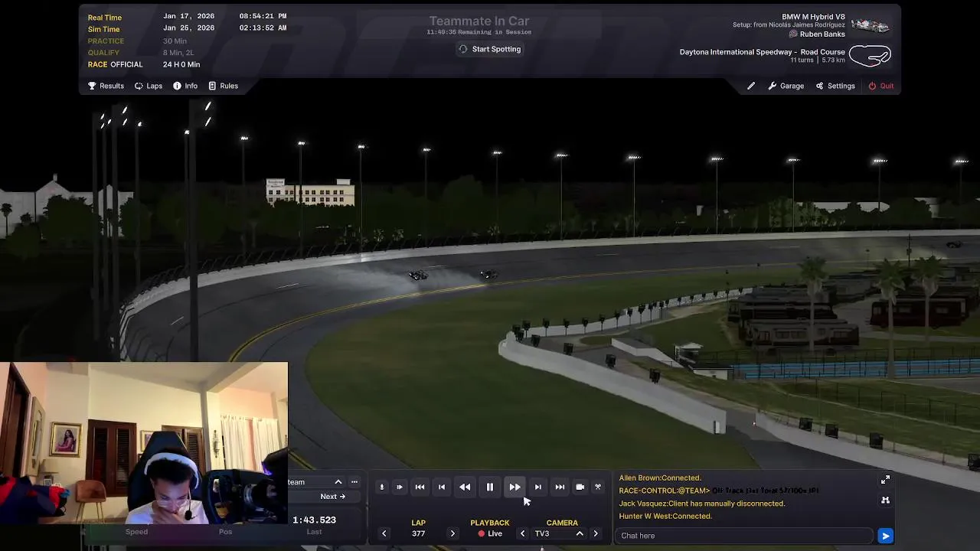Click the Next arrow button

[x=332, y=496]
